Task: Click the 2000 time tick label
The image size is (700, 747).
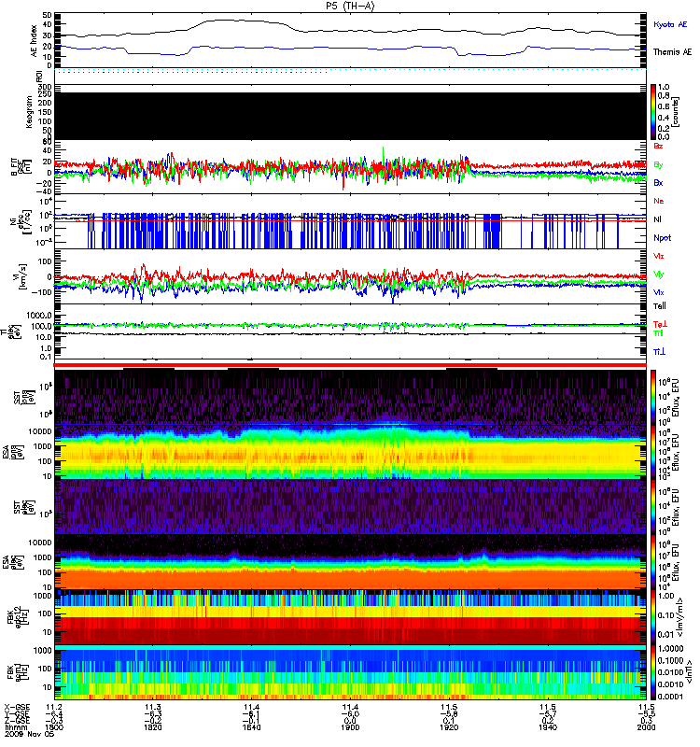Action: (x=646, y=727)
